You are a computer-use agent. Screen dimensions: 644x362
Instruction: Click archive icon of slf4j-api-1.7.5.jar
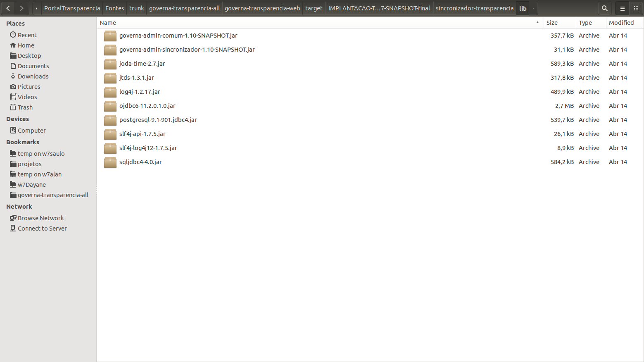coord(110,134)
